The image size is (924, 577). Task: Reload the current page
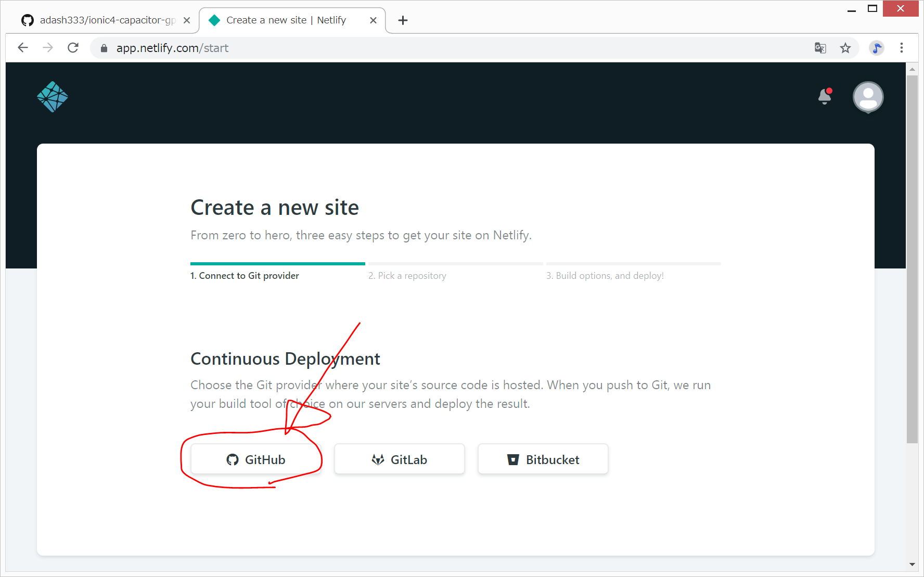click(73, 48)
